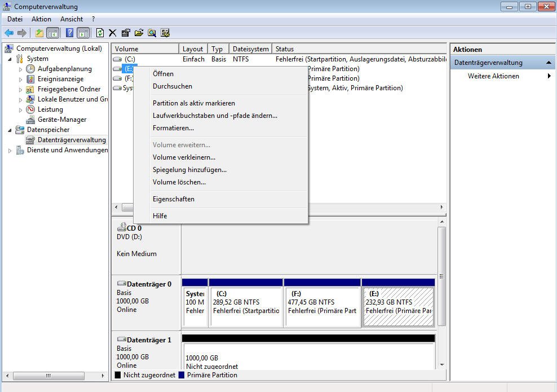The image size is (557, 392).
Task: Expand the Dienste und Anwendungen node
Action: [10, 151]
